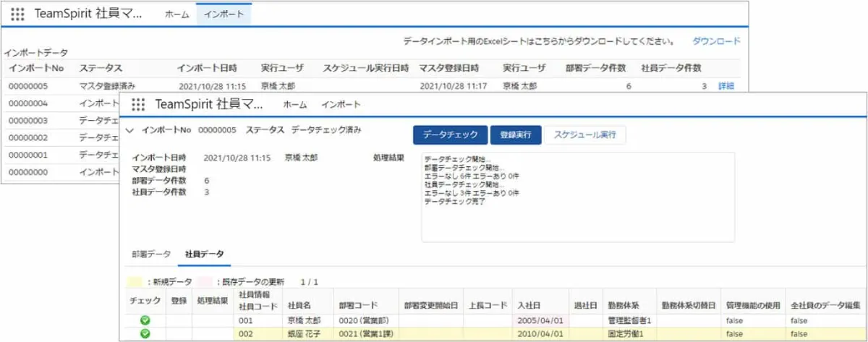Click the 管理監督者1 work system cell

tap(630, 320)
